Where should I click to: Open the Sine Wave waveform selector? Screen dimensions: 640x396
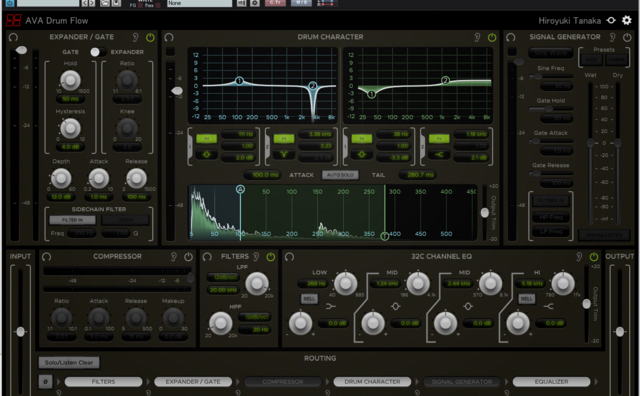[x=551, y=53]
